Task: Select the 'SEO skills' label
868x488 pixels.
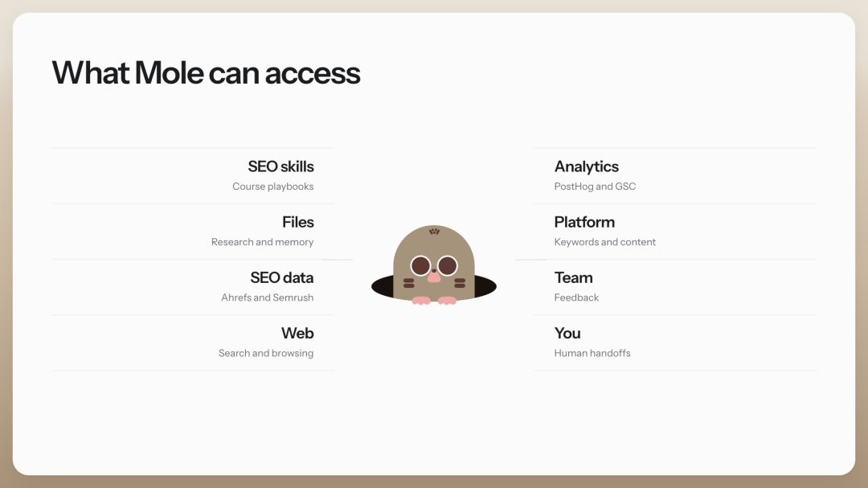Action: 280,166
